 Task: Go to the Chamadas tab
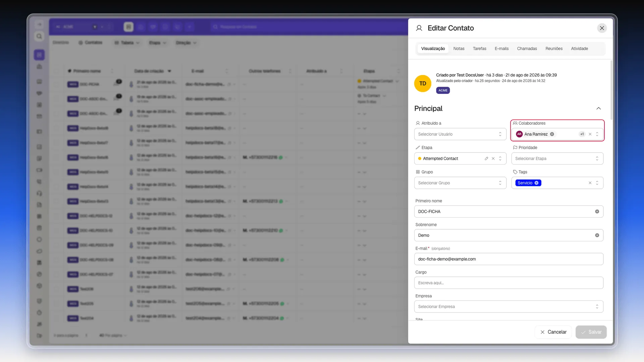coord(527,49)
